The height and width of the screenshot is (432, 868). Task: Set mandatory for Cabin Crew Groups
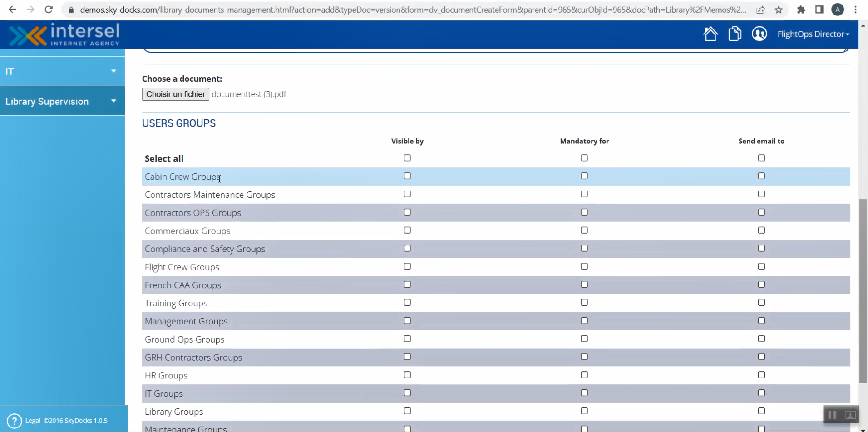(584, 176)
